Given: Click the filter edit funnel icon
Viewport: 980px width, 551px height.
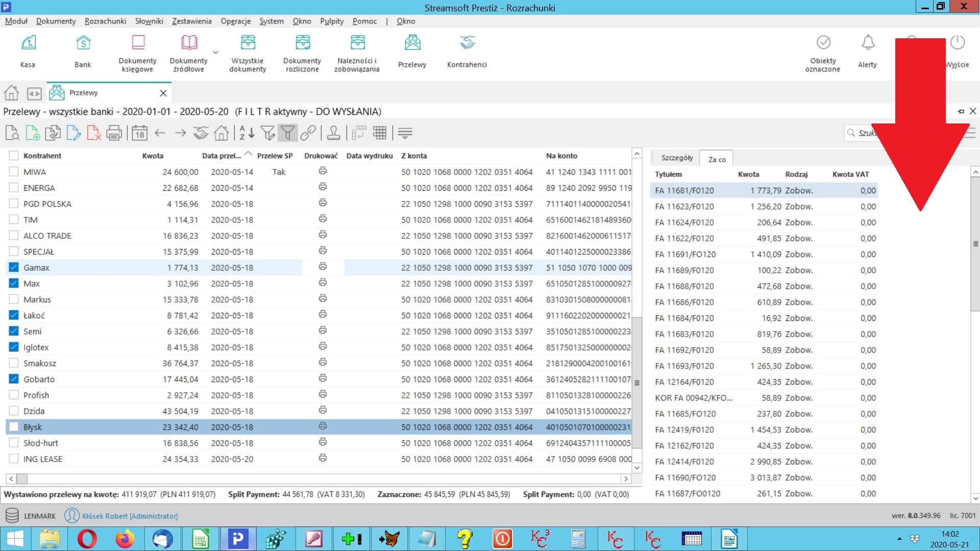Looking at the screenshot, I should 267,133.
